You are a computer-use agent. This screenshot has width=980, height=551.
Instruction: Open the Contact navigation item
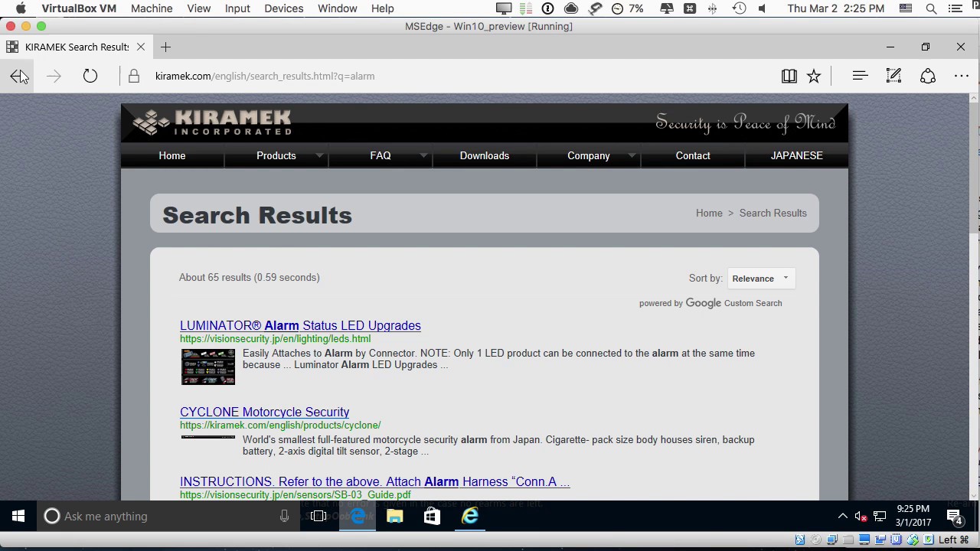[x=693, y=155]
